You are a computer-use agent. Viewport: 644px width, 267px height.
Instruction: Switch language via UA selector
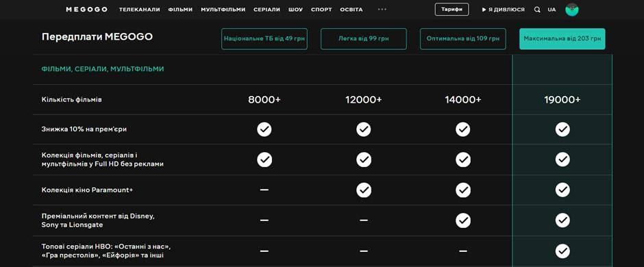(x=552, y=10)
